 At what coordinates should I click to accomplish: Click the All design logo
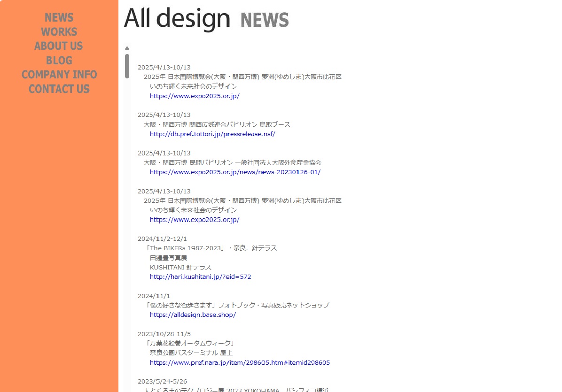click(177, 19)
